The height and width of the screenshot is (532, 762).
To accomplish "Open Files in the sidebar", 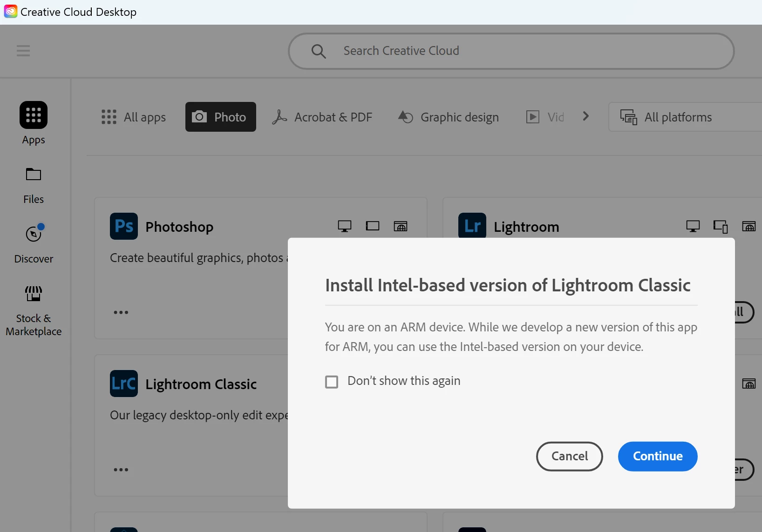I will (x=34, y=186).
